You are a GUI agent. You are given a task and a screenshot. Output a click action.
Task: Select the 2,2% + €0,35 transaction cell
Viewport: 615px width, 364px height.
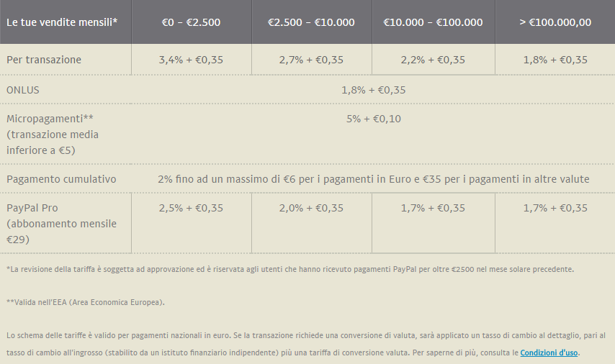click(433, 60)
